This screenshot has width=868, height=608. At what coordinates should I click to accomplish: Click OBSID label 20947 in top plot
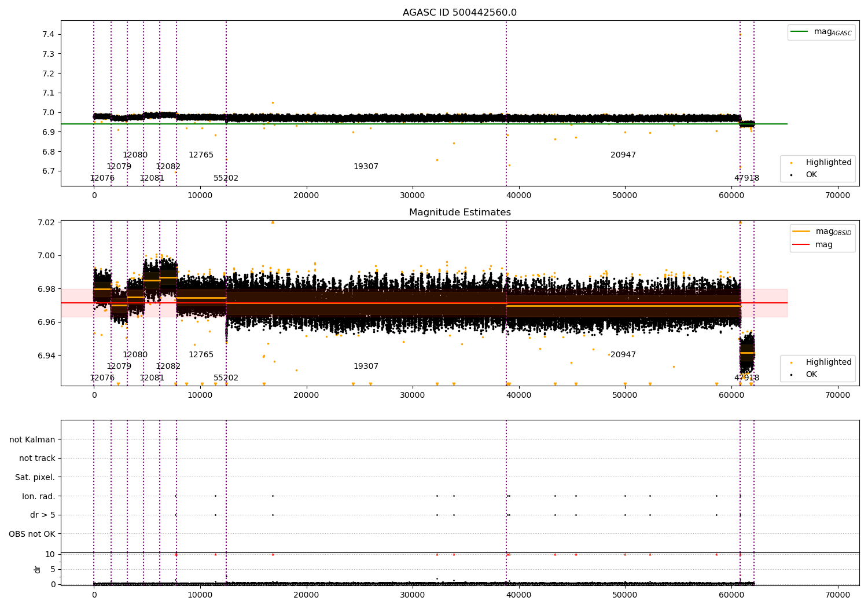click(623, 155)
